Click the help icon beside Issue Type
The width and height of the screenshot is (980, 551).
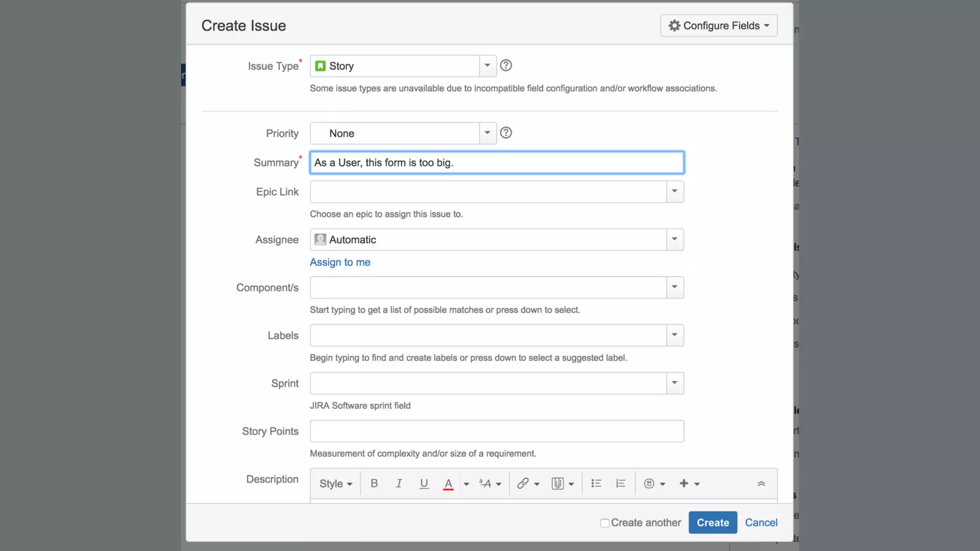click(506, 66)
